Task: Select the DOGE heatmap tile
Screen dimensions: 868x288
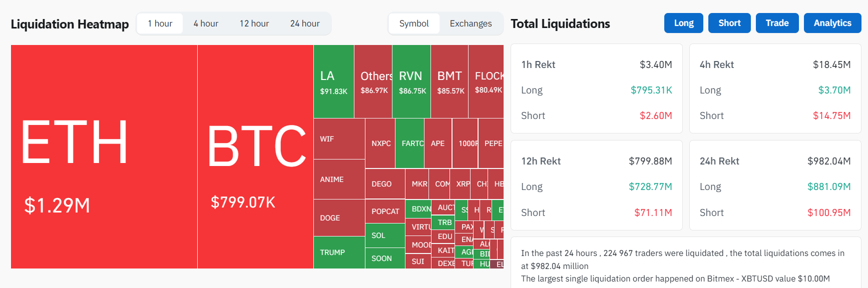Action: [x=339, y=217]
